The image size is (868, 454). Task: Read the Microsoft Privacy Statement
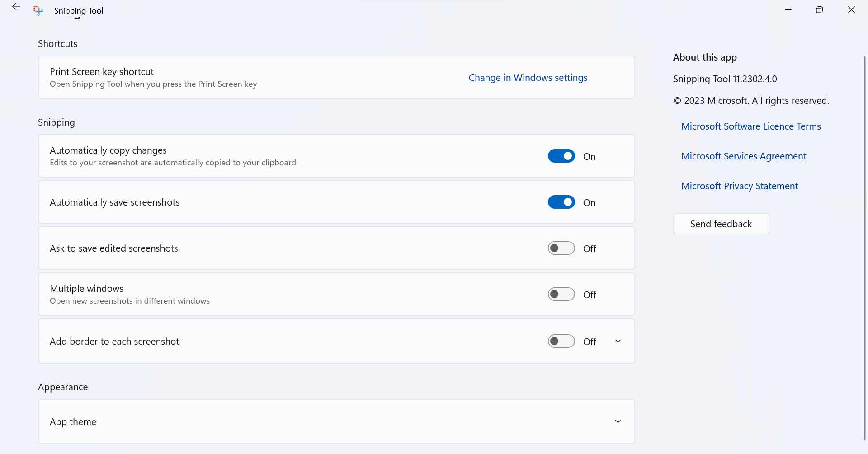point(740,186)
